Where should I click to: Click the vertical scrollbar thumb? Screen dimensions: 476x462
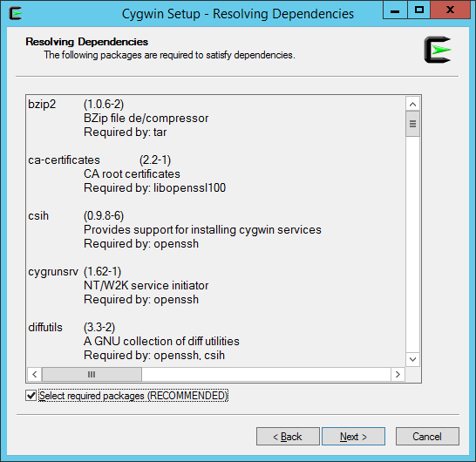[x=412, y=124]
